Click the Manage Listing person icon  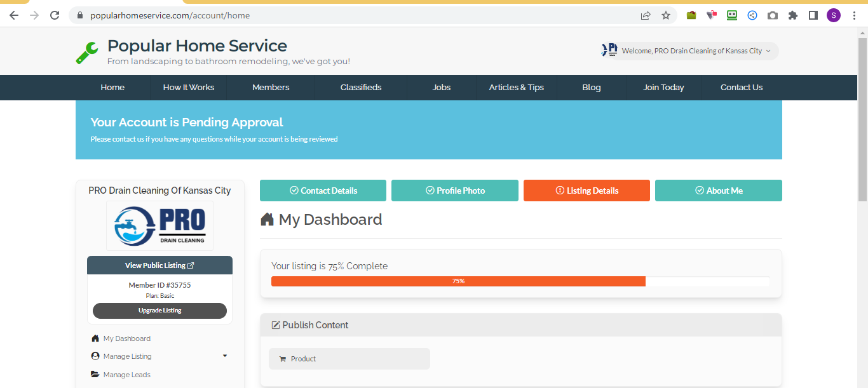(x=95, y=356)
